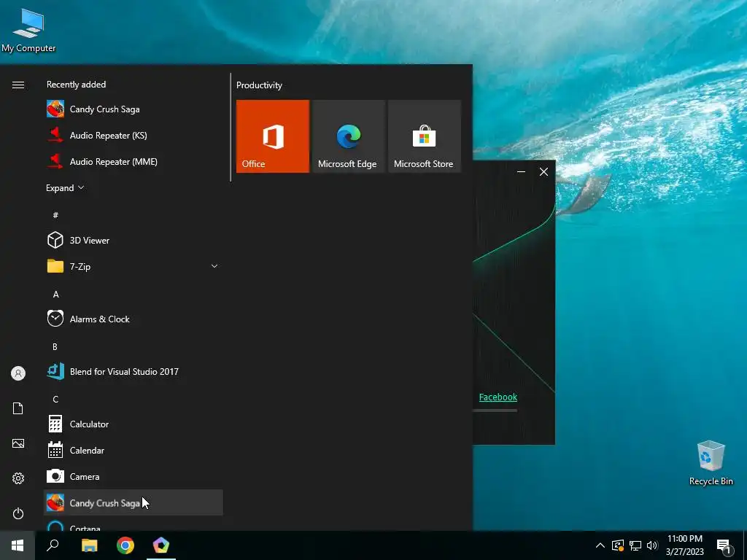Open File Explorer from taskbar
Viewport: 747px width, 560px height.
[x=89, y=545]
